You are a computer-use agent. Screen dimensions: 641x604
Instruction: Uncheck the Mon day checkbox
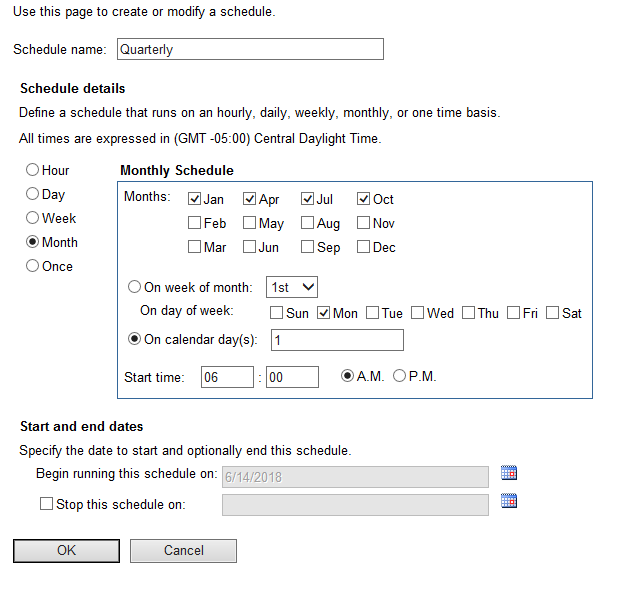(x=324, y=313)
